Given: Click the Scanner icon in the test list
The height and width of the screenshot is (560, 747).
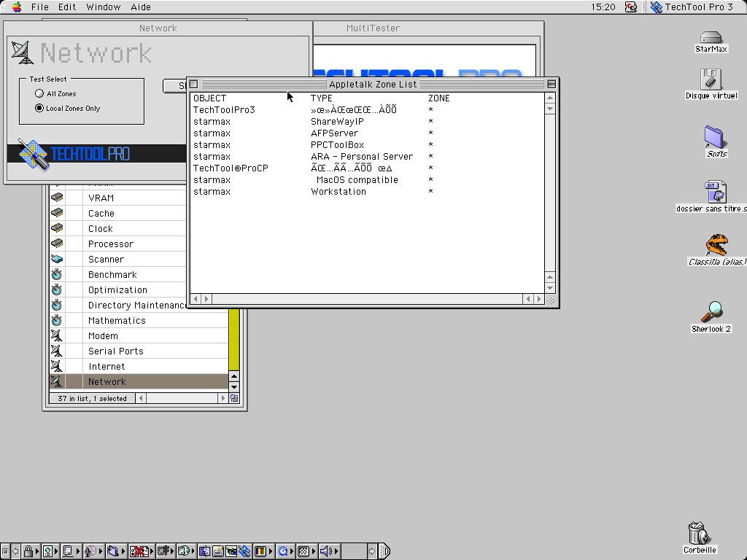Looking at the screenshot, I should (x=57, y=259).
